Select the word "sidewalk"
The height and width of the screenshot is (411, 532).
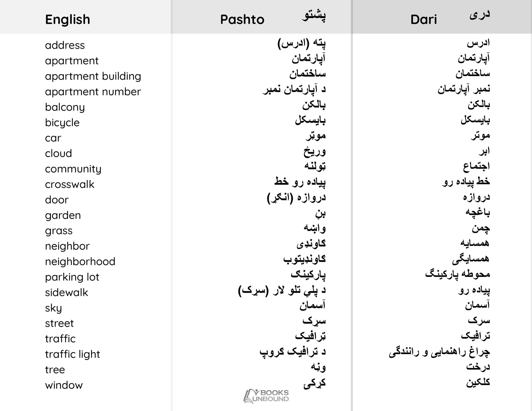coord(66,293)
